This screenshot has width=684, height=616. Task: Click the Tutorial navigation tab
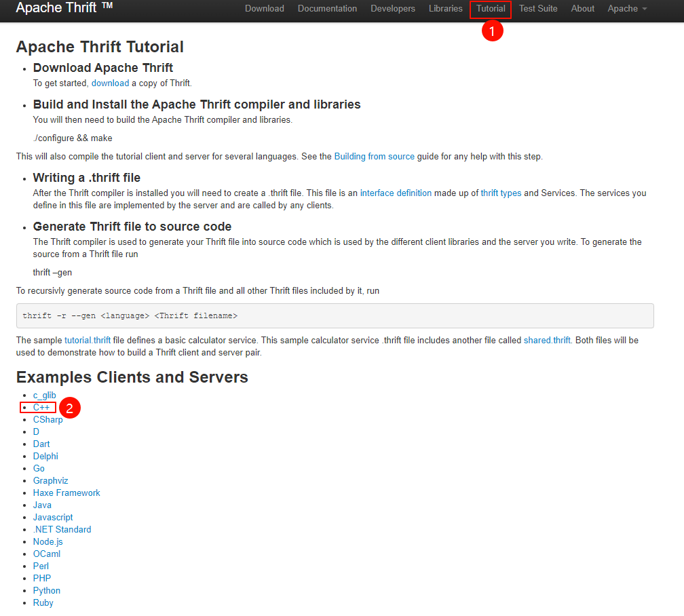tap(491, 9)
